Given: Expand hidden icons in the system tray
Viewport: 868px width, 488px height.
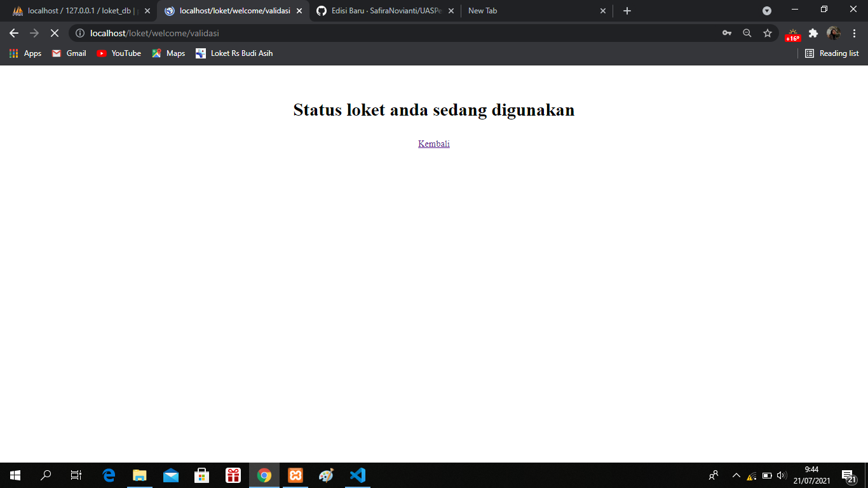Looking at the screenshot, I should point(736,475).
